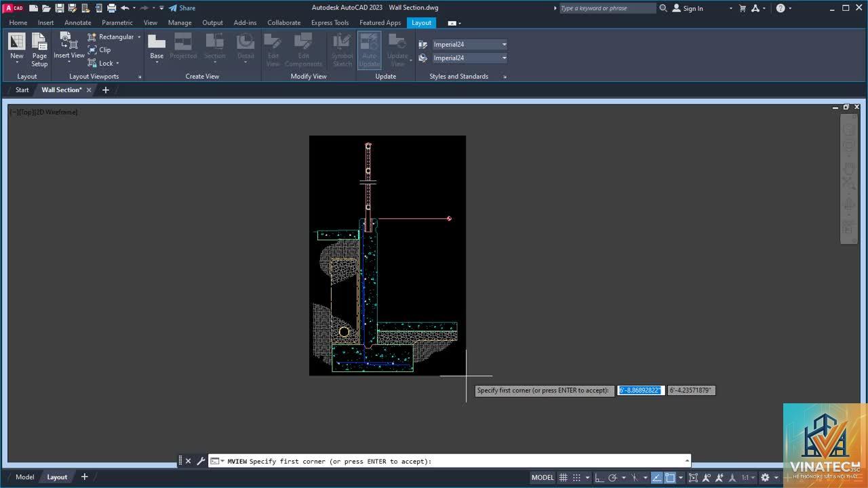Toggle Object Snap in status bar

(670, 477)
